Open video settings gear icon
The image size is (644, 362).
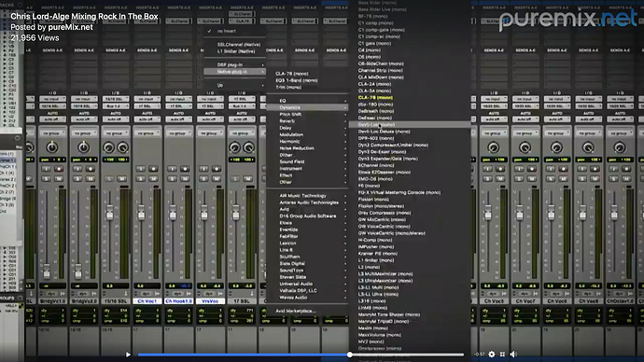pos(492,355)
